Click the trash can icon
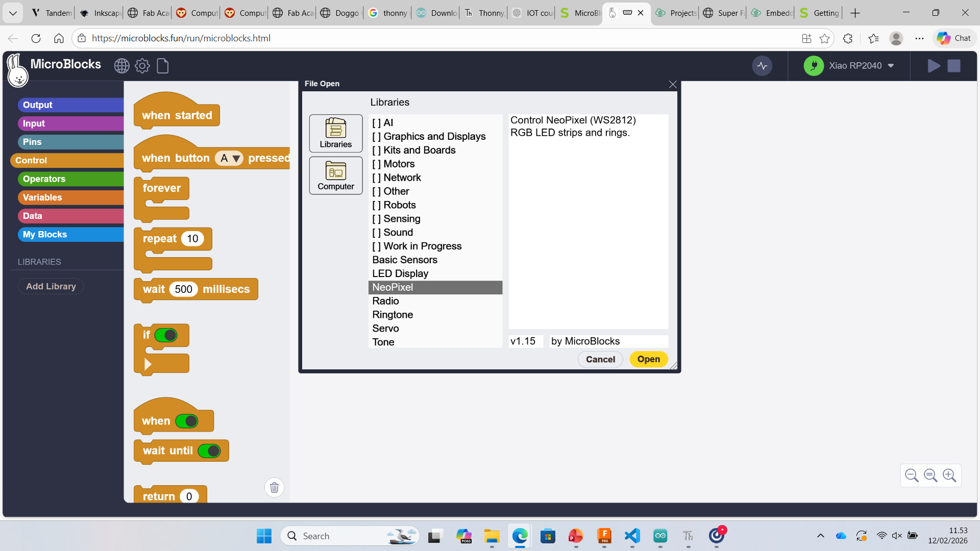 tap(274, 488)
